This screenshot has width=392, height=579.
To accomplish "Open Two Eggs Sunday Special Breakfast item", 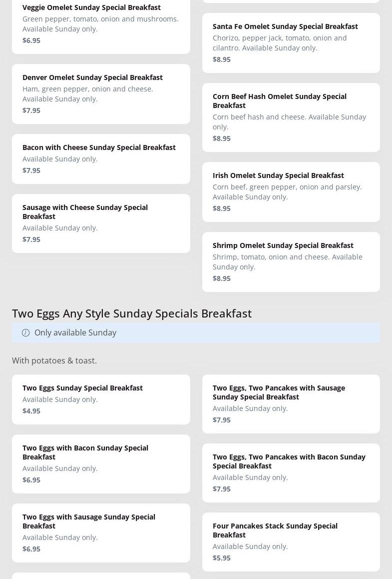I will pyautogui.click(x=82, y=388).
